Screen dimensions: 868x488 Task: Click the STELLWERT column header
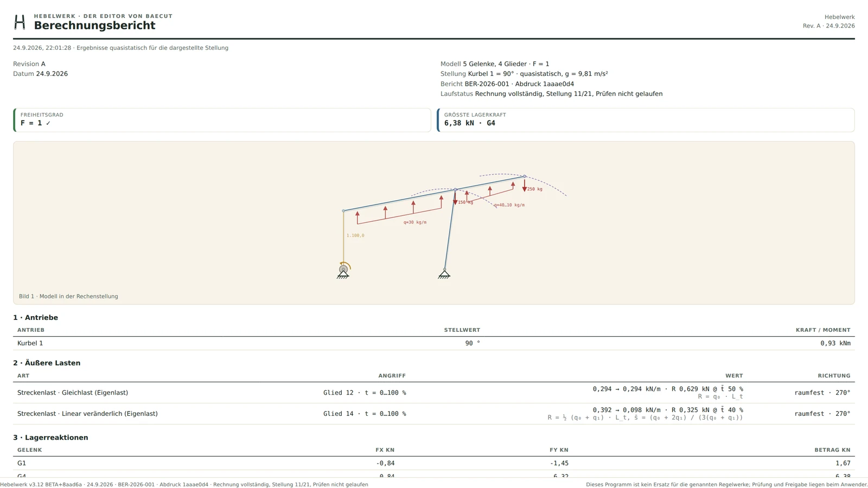(462, 330)
